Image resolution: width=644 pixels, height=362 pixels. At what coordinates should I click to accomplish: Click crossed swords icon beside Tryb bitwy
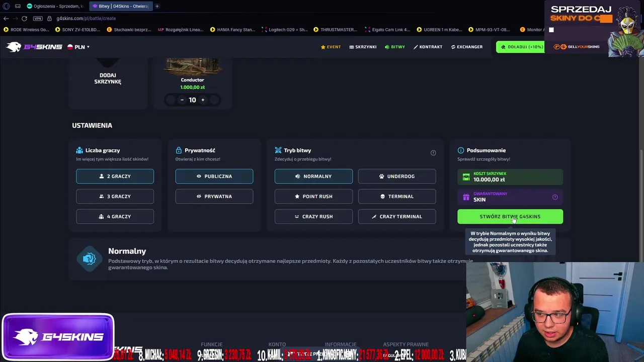click(x=278, y=150)
